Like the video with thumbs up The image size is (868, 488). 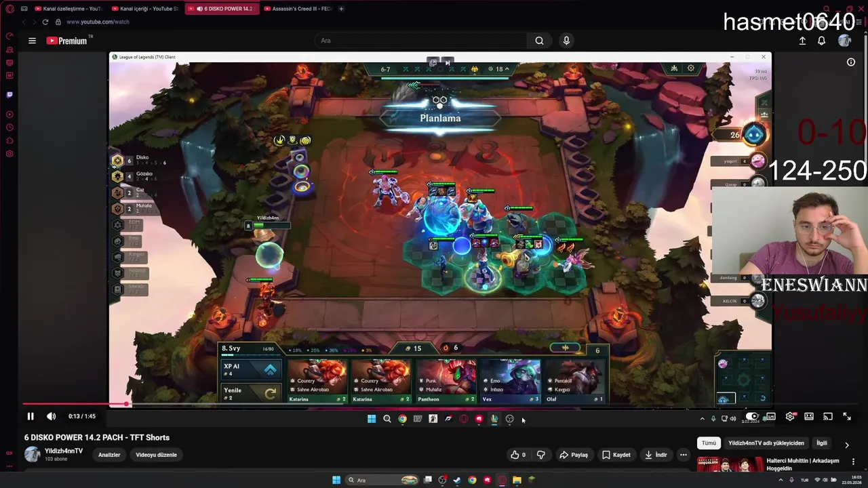(519, 455)
